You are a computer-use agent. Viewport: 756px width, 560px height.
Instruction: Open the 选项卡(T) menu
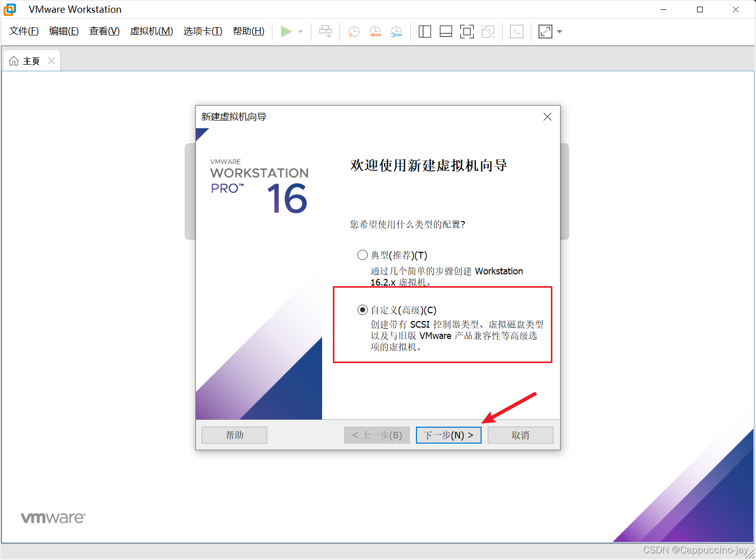(x=203, y=31)
